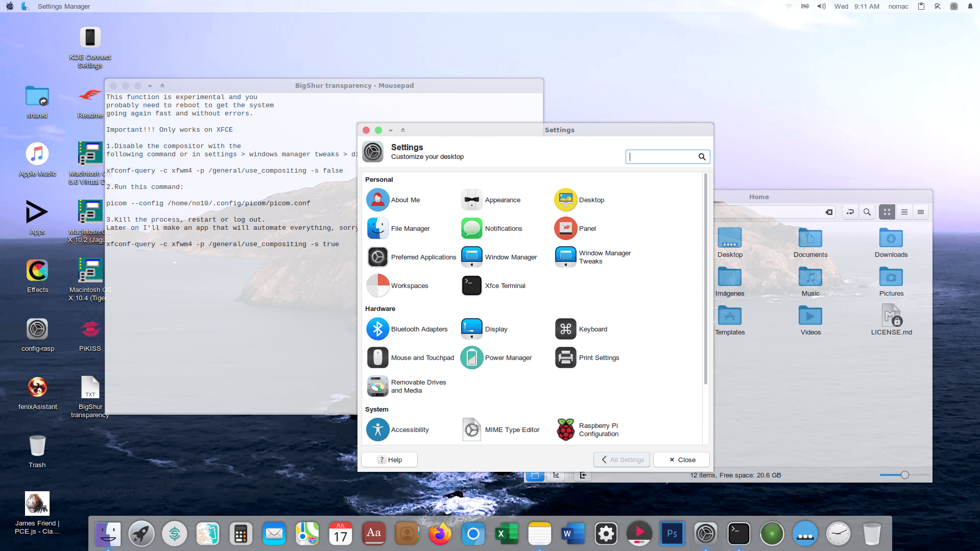Open Appearance settings
Viewport: 980px width, 551px height.
[491, 200]
